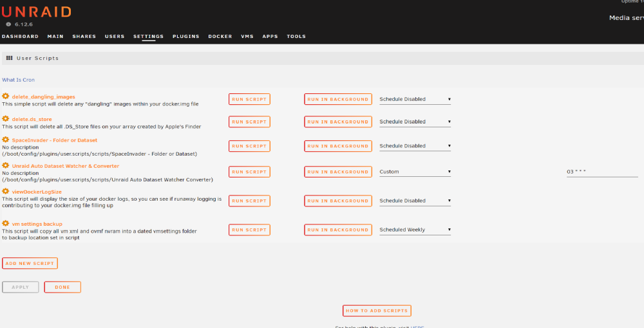Run Script for delete_dangling_images
The image size is (644, 328).
[x=249, y=99]
